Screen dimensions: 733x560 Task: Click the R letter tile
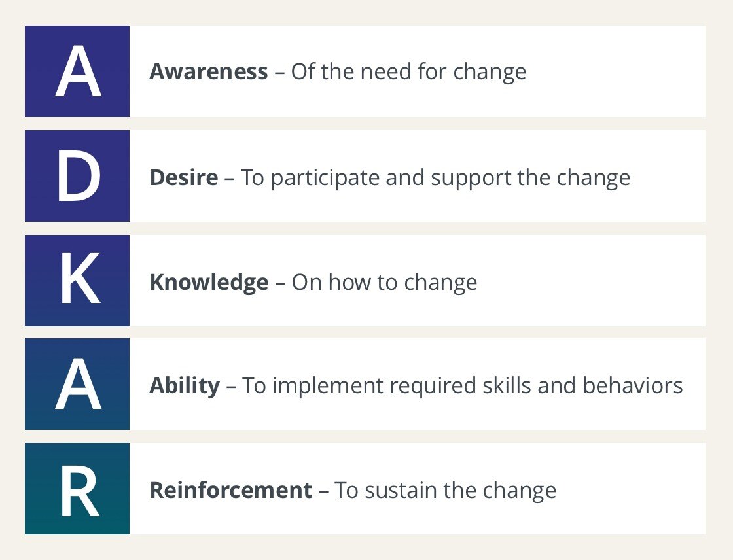[x=77, y=489]
